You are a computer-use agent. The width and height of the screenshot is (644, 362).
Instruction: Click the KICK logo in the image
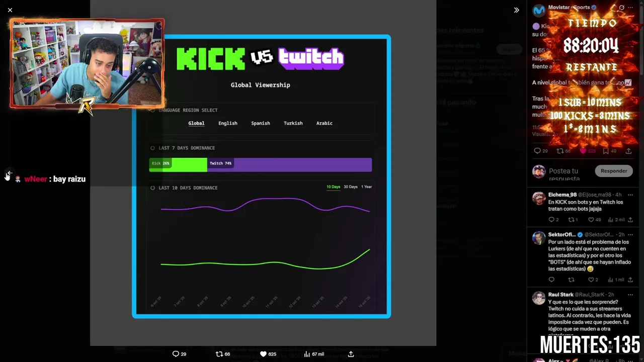point(210,59)
